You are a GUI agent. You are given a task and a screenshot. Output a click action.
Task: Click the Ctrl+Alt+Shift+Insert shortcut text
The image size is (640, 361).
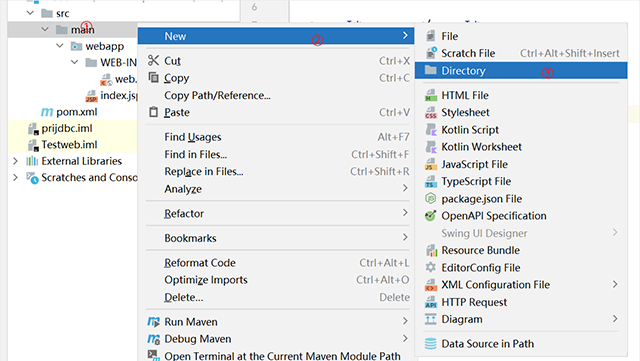click(x=570, y=53)
